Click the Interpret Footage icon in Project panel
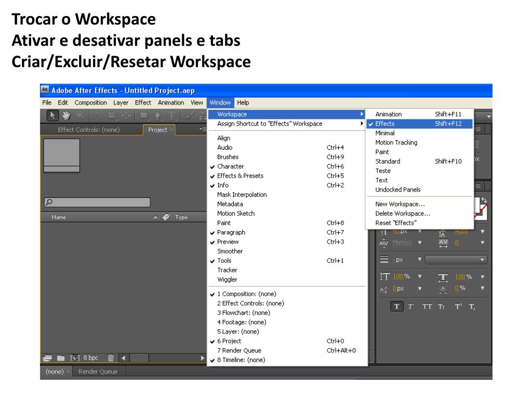 point(47,358)
